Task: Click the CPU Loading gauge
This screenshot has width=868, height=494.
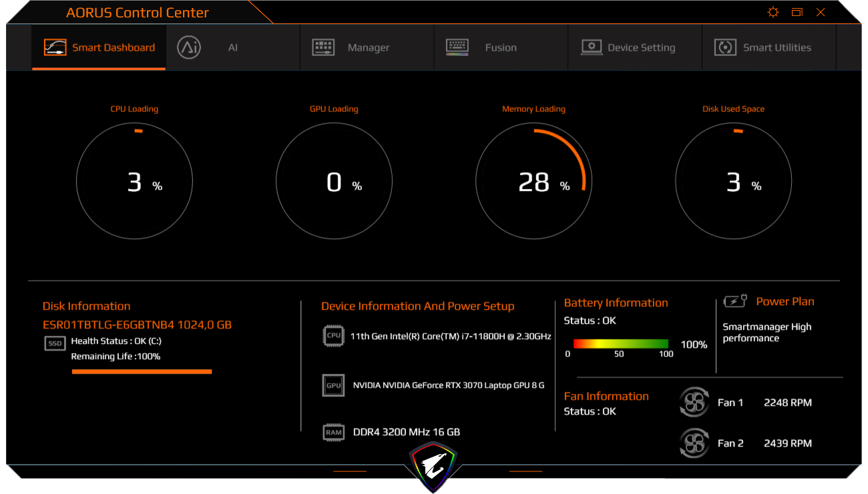Action: click(134, 181)
